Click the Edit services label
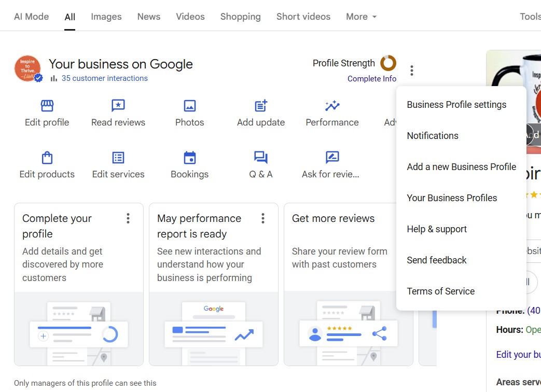Image resolution: width=541 pixels, height=392 pixels. click(118, 174)
